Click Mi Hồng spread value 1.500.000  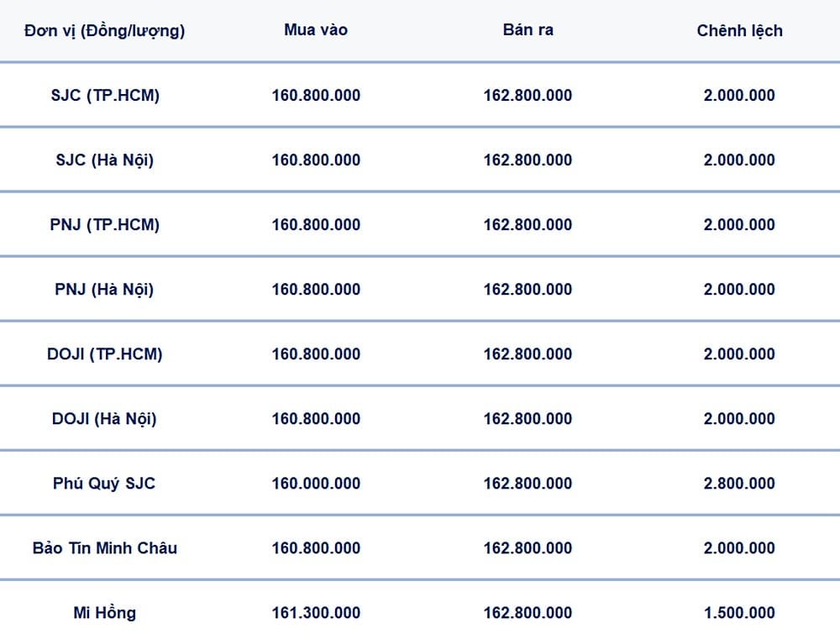(739, 613)
